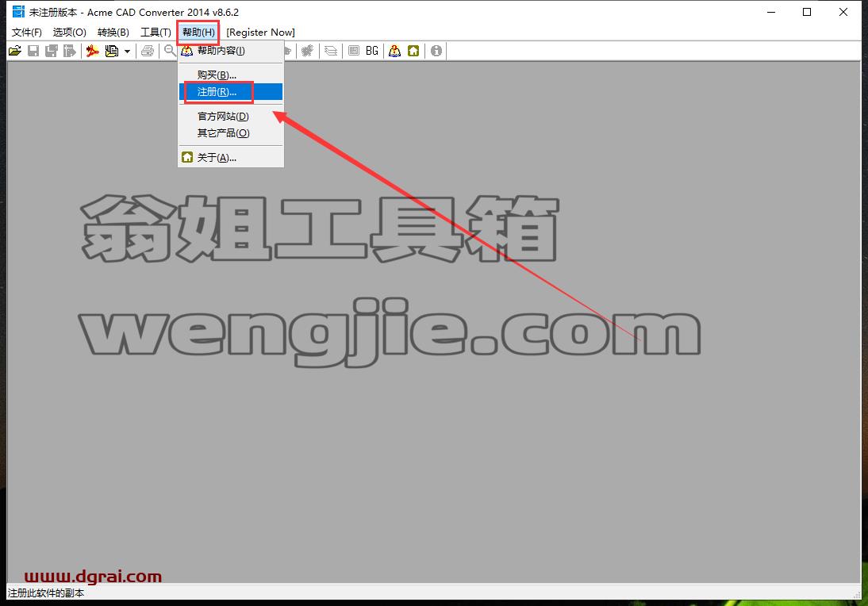Click the Batch convert documents icon
The image size is (868, 606).
click(112, 51)
